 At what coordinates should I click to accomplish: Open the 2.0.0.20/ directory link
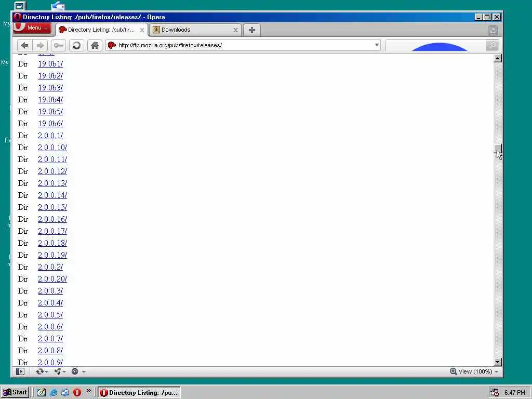[52, 279]
